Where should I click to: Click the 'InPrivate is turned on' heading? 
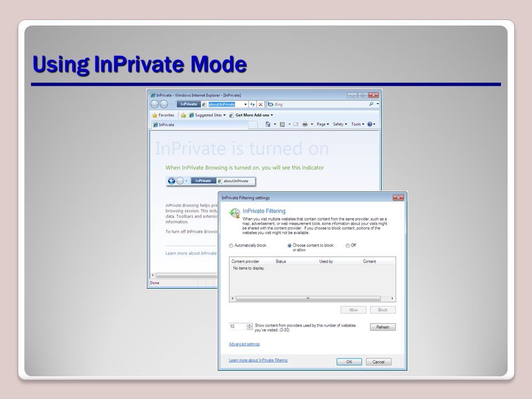[x=242, y=149]
